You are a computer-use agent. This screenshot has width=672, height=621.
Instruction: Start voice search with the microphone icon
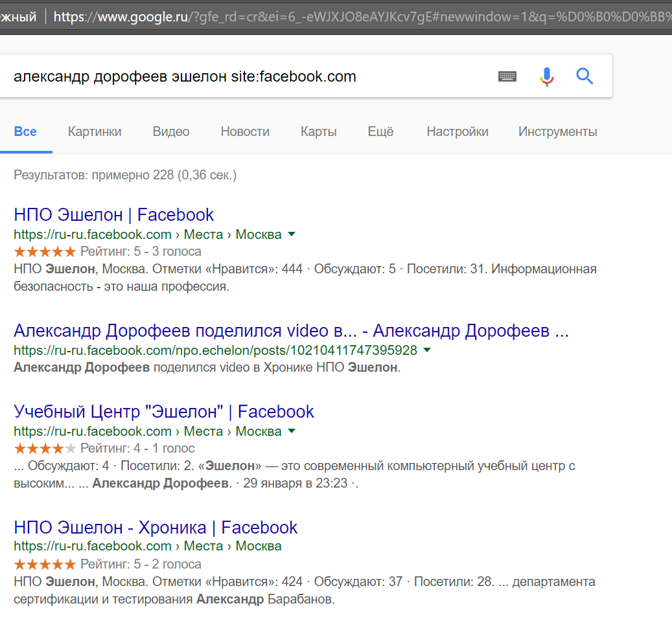[x=547, y=76]
